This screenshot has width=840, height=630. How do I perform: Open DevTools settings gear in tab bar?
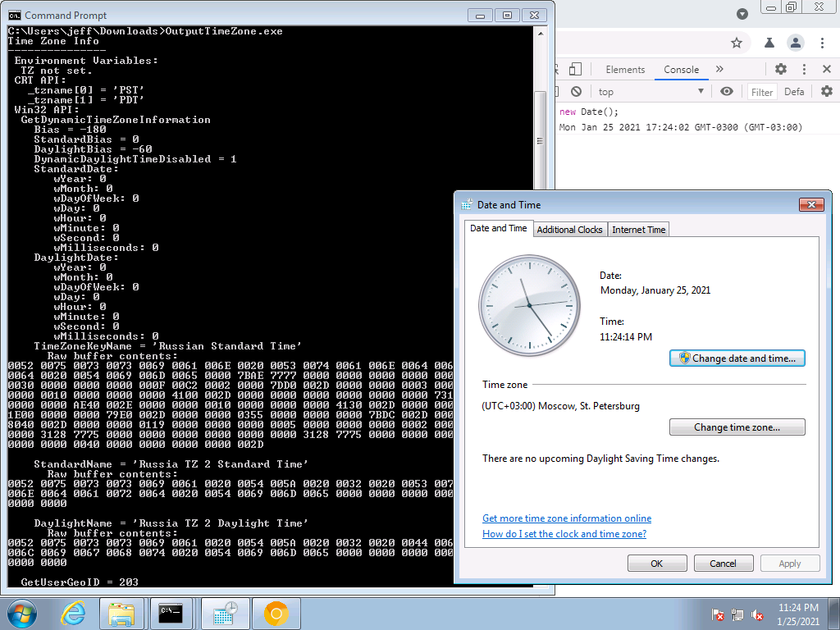[x=780, y=70]
